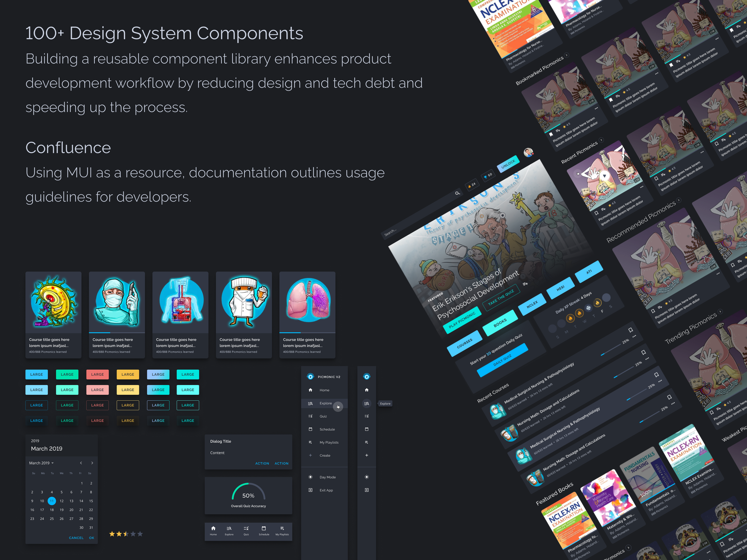Click the left ACTION button in the dialog
This screenshot has width=747, height=560.
point(262,464)
